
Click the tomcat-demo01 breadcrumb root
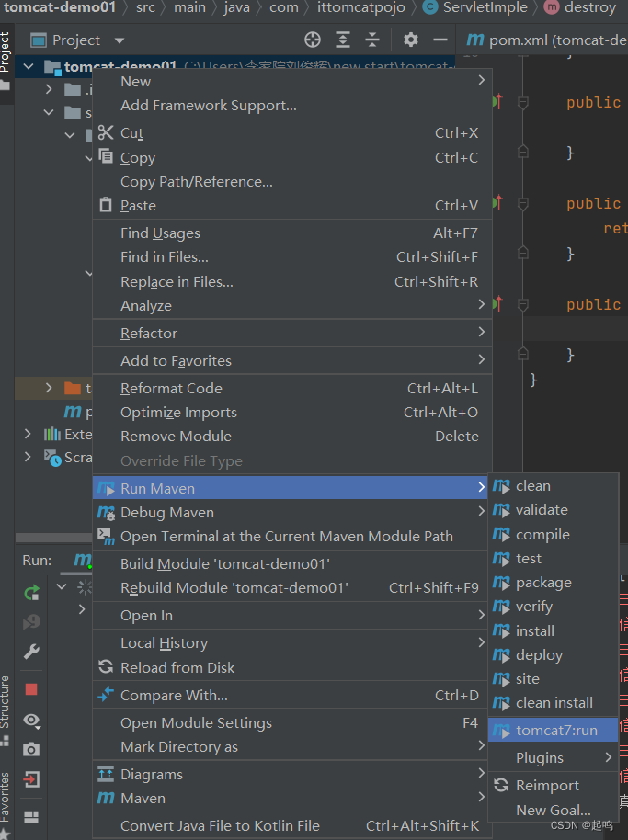click(x=60, y=7)
